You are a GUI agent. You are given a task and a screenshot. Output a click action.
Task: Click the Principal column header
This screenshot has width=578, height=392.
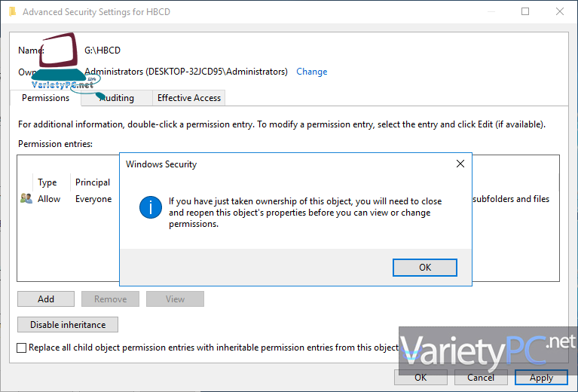click(93, 182)
